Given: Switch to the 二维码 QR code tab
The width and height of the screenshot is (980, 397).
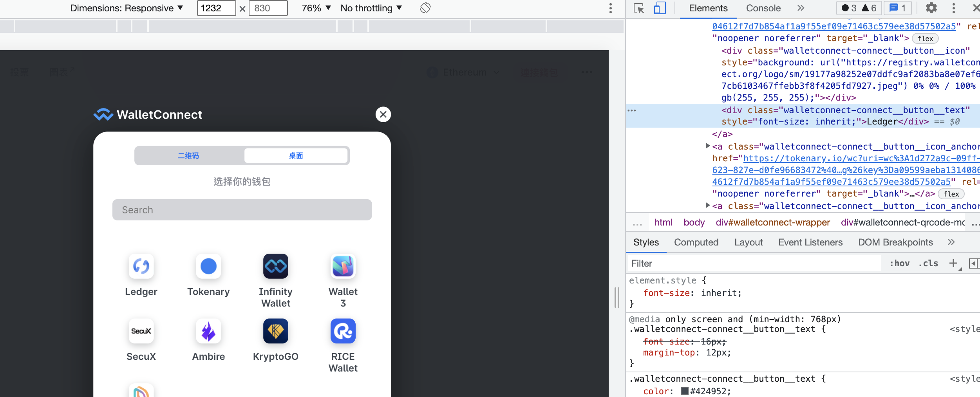Looking at the screenshot, I should [188, 156].
